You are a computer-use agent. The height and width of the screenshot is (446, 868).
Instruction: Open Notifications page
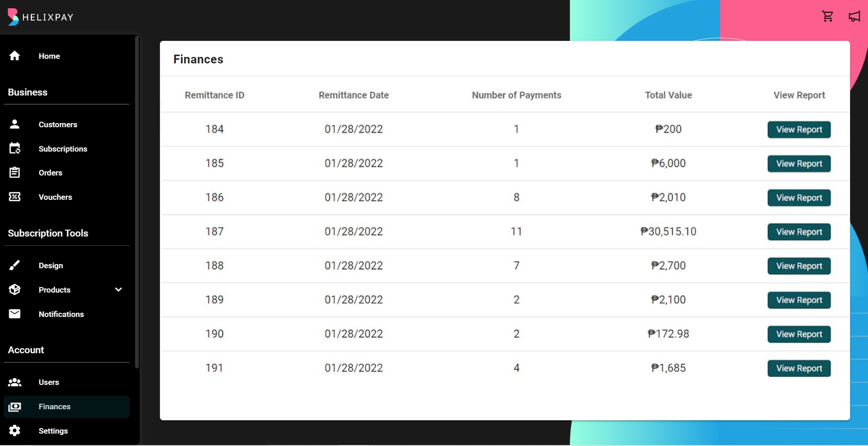[x=61, y=314]
